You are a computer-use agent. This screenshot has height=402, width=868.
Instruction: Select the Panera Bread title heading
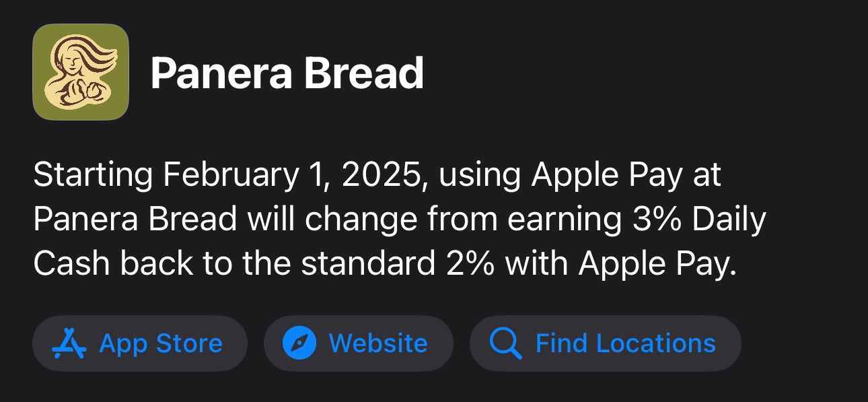click(287, 73)
